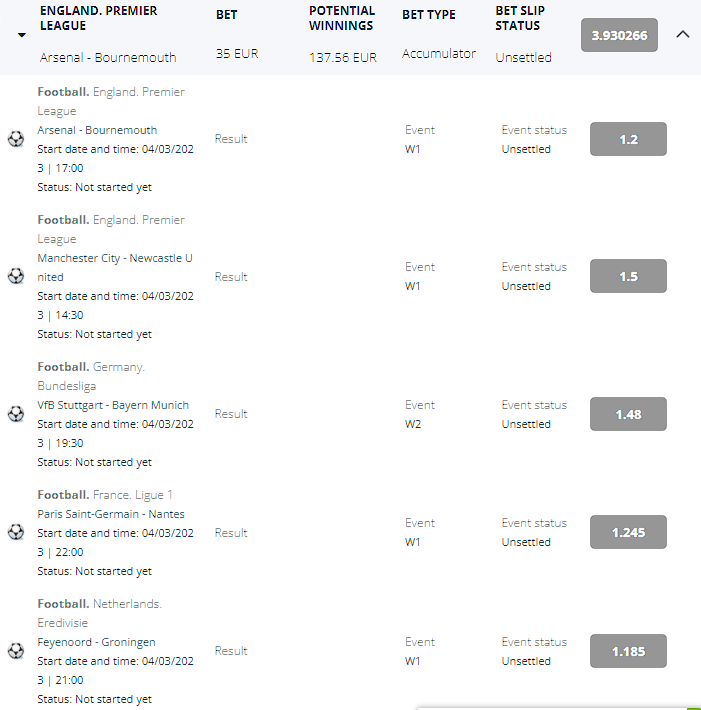701x710 pixels.
Task: Select the 1.245 odds box for PSG
Action: [628, 532]
